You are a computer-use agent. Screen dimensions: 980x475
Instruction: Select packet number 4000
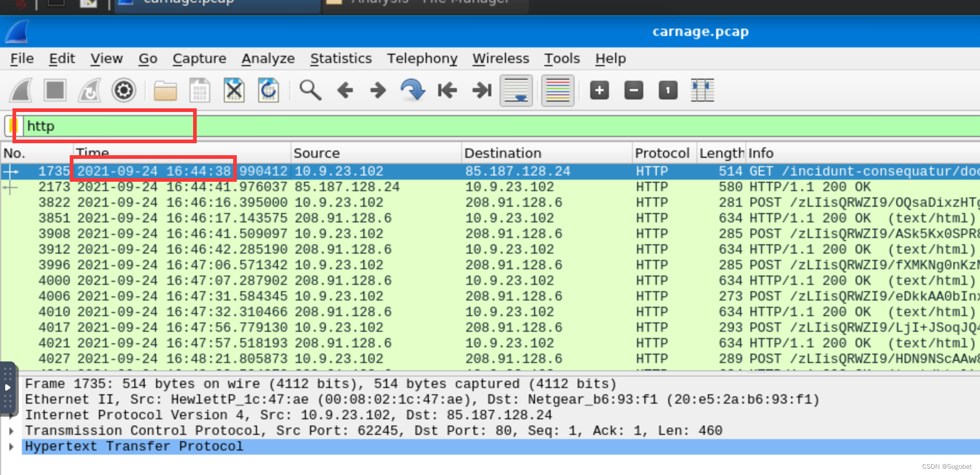(x=490, y=281)
